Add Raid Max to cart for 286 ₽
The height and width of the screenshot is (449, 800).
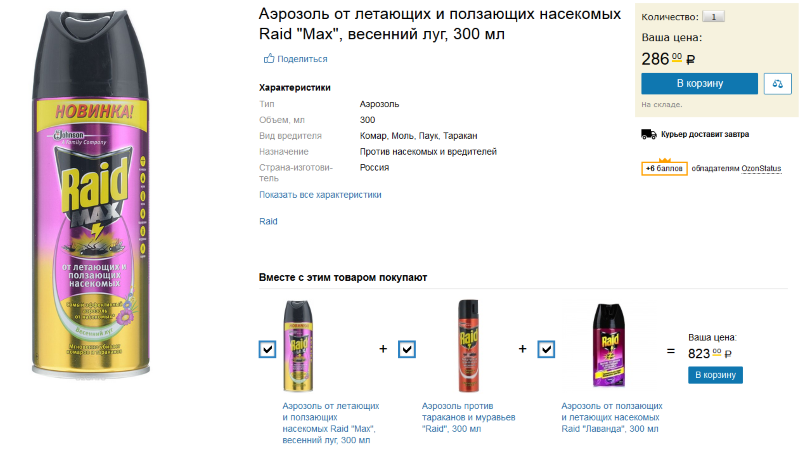pyautogui.click(x=699, y=84)
